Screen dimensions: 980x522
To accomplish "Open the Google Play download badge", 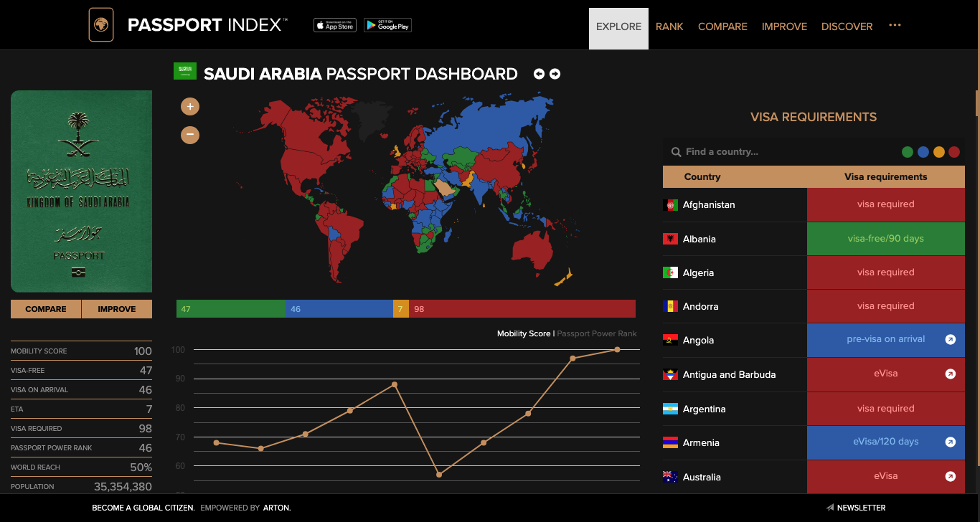I will pos(387,25).
